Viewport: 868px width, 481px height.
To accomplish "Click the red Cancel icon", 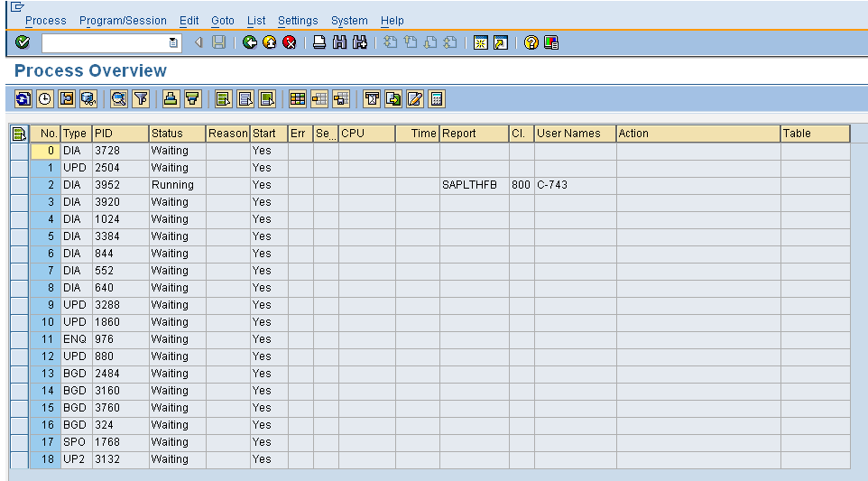I will point(290,42).
